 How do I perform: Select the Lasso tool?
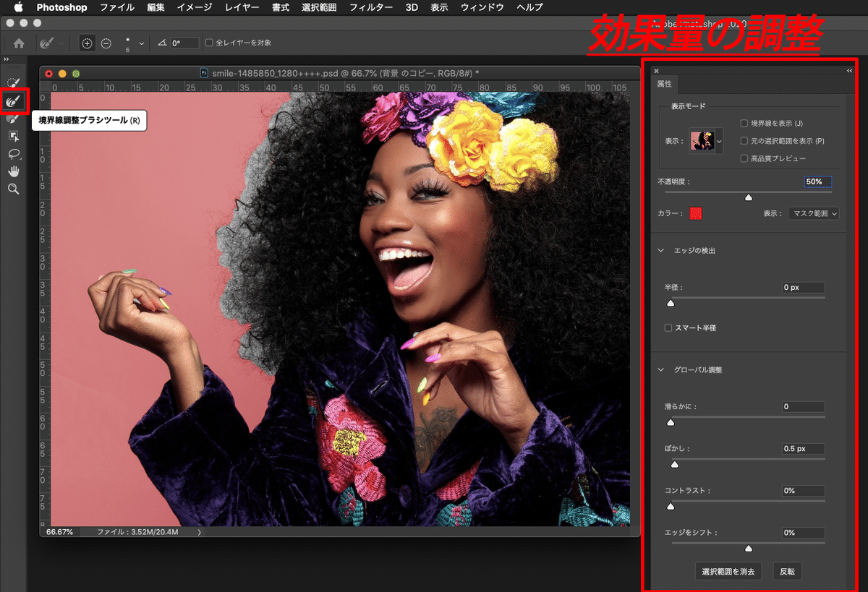pyautogui.click(x=13, y=153)
